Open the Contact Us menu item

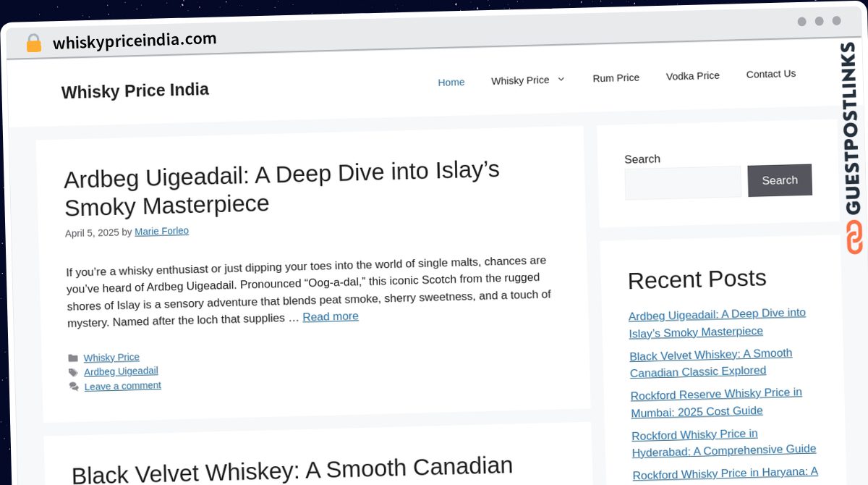tap(771, 74)
